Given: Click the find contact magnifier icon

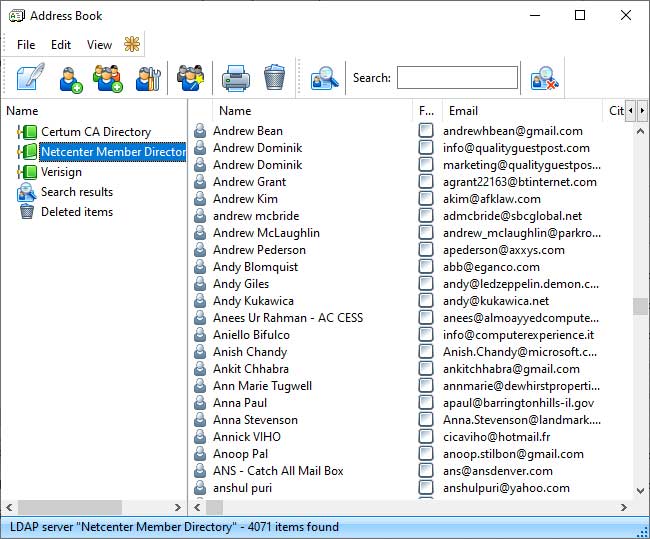Looking at the screenshot, I should 324,78.
